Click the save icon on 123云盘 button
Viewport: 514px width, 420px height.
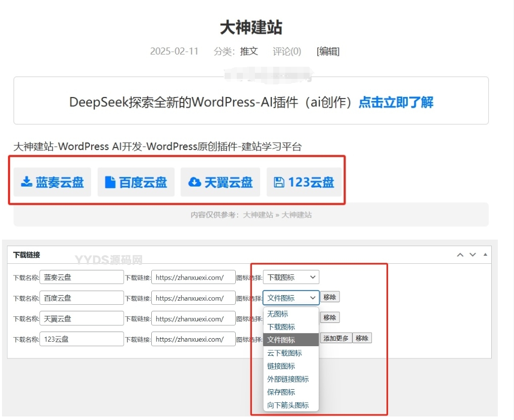click(x=279, y=182)
